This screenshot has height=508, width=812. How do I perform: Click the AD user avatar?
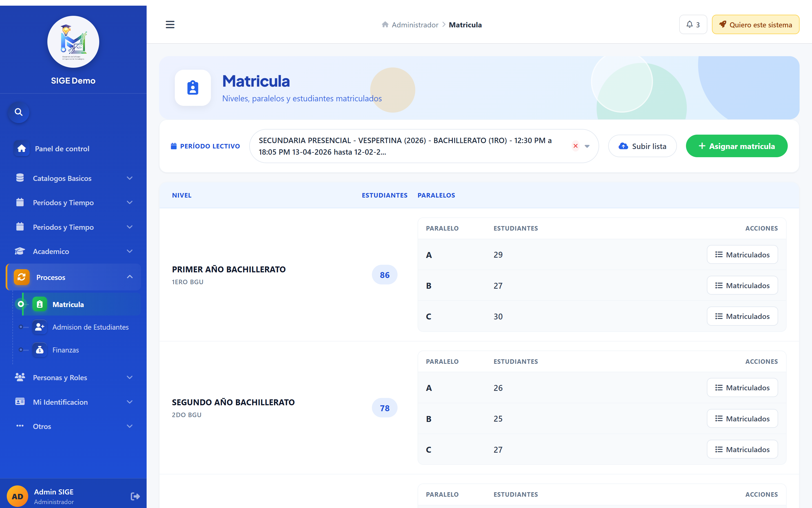pos(17,496)
